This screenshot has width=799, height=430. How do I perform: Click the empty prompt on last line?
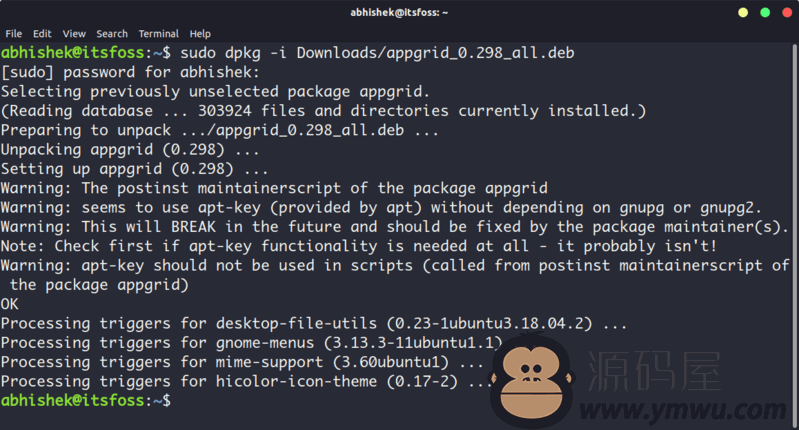pos(86,400)
